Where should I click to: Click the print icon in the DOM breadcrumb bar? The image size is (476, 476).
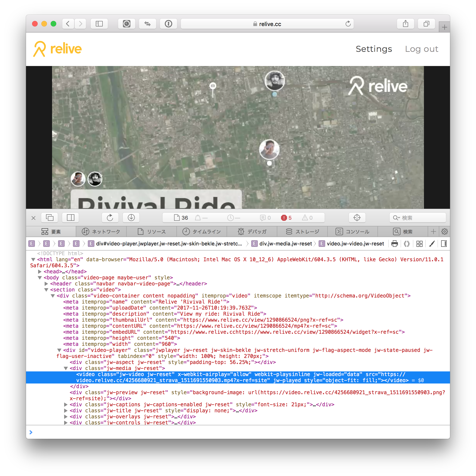[394, 244]
